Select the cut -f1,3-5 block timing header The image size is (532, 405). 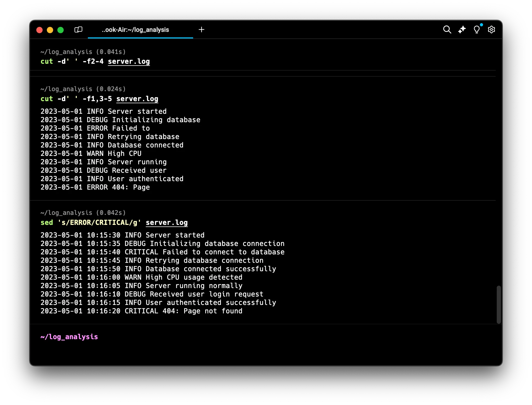point(83,89)
